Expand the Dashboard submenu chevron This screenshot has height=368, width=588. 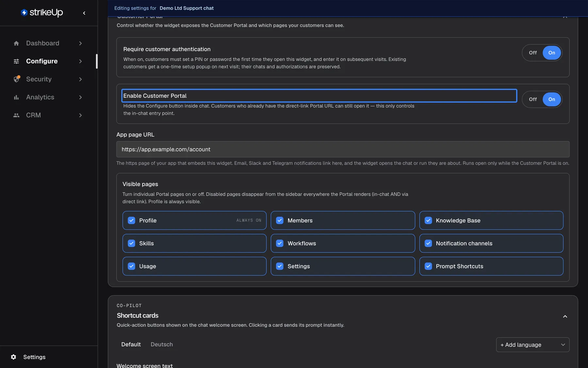[x=80, y=43]
